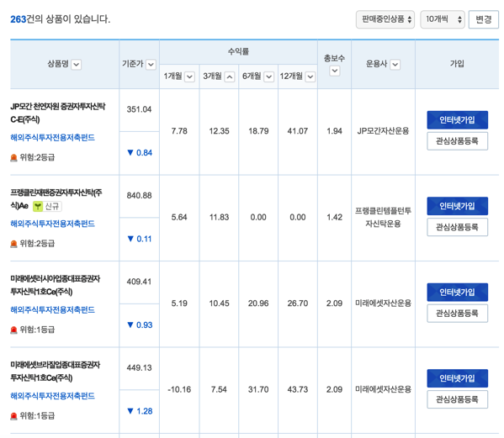504x438 pixels.
Task: Click 인터넷가입 for 프랭클린재팬 fund
Action: tap(457, 206)
